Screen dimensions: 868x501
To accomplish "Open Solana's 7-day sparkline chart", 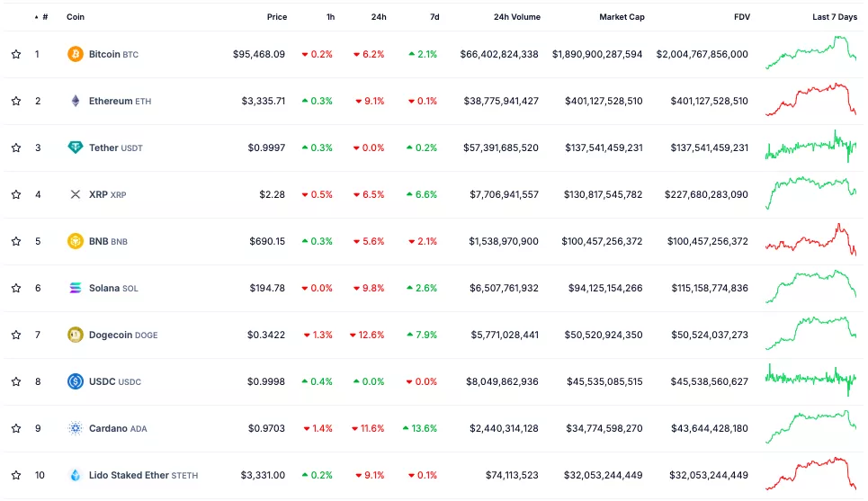I will pyautogui.click(x=810, y=287).
